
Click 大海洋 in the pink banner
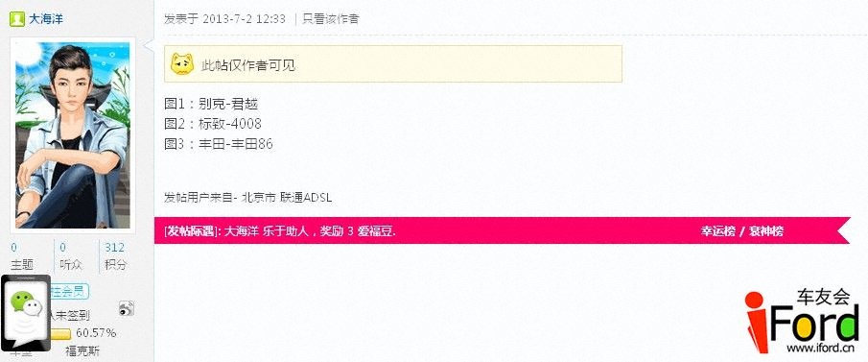[242, 231]
